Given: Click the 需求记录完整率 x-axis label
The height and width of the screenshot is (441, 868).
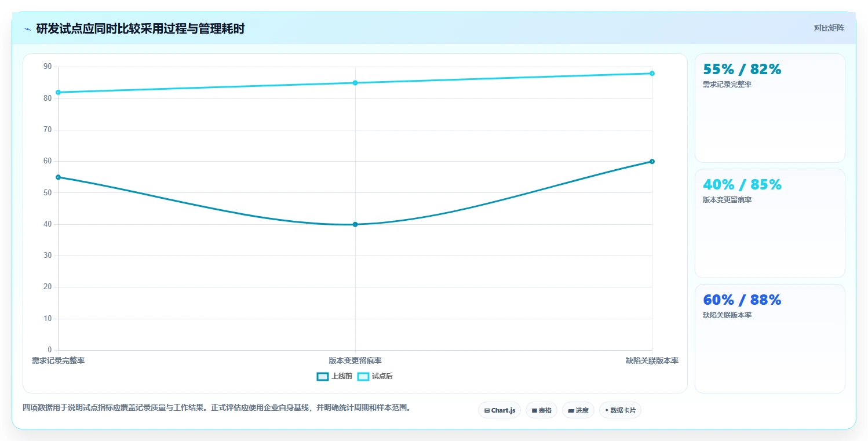Looking at the screenshot, I should 58,360.
